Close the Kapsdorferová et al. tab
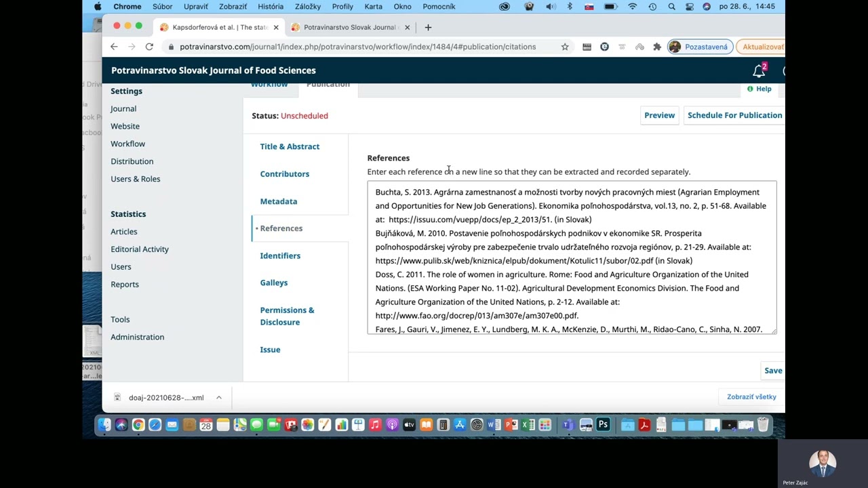This screenshot has height=488, width=868. pos(276,28)
